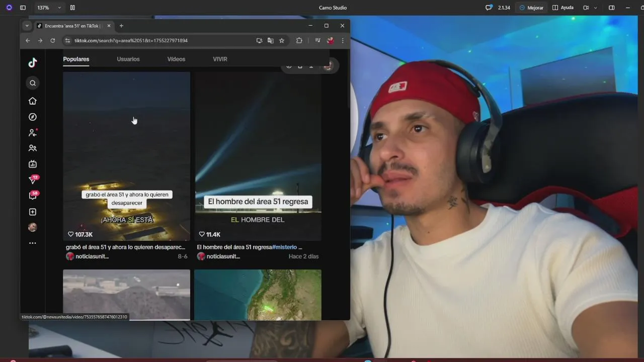Open the TikTok search icon
This screenshot has height=362, width=644.
point(33,83)
